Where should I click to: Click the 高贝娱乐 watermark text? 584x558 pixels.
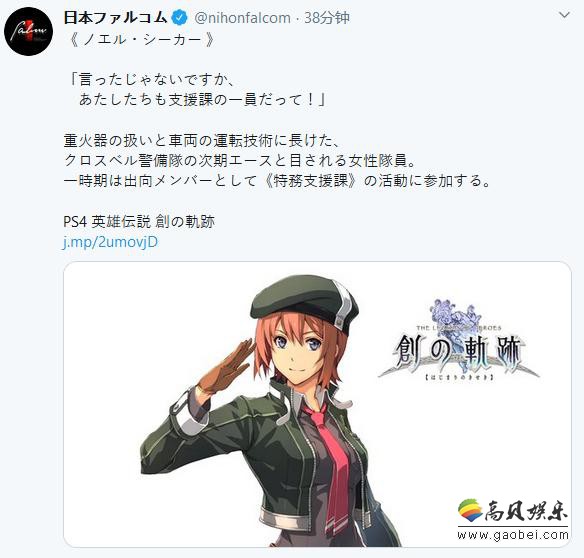tap(526, 511)
